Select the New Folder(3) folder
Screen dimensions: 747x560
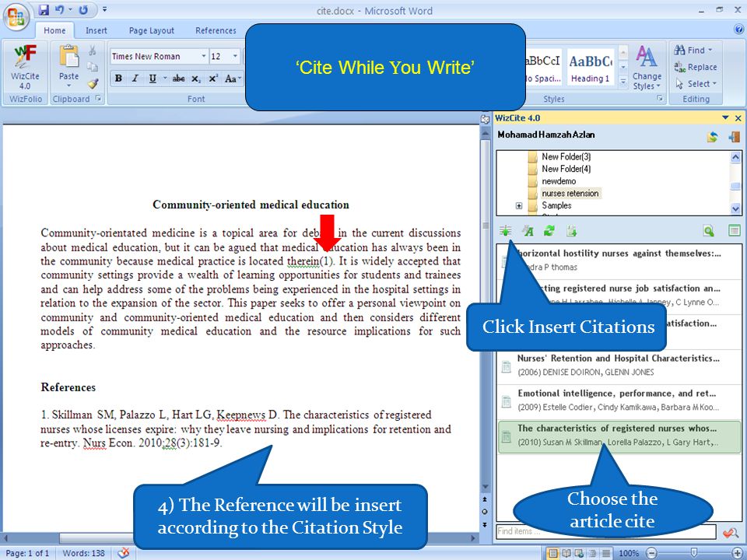point(559,156)
